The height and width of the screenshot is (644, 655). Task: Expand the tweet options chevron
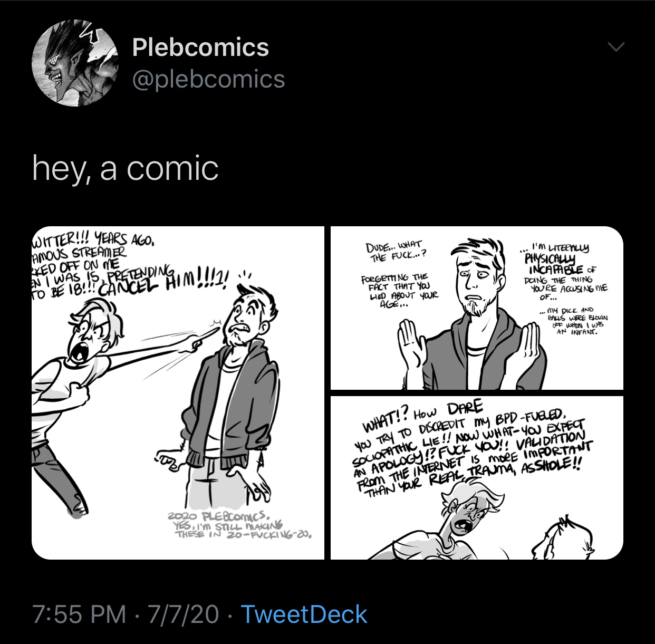pyautogui.click(x=616, y=47)
